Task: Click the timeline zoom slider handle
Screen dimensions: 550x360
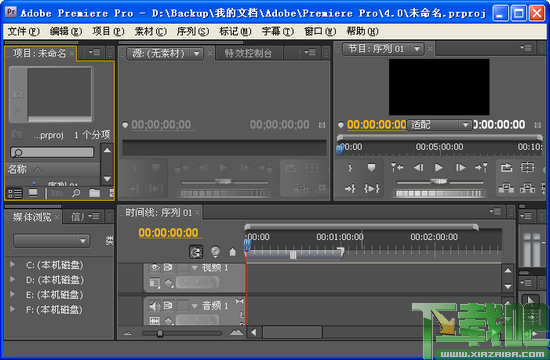Action: tap(160, 333)
